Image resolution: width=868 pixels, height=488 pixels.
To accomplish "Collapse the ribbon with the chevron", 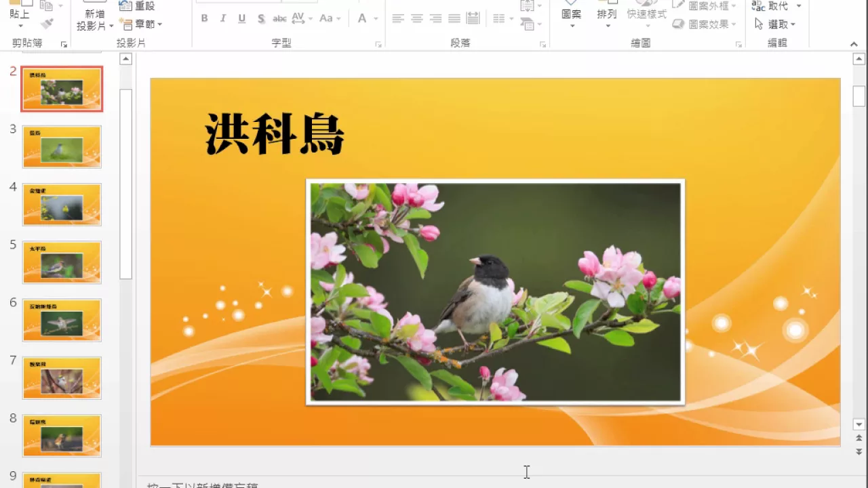I will click(x=854, y=45).
